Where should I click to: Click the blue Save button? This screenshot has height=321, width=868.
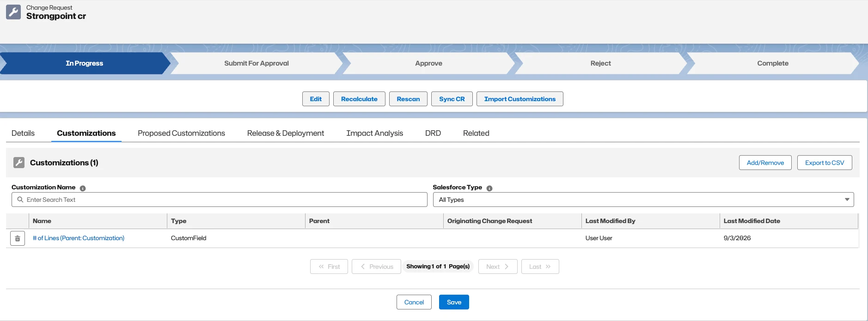tap(454, 302)
